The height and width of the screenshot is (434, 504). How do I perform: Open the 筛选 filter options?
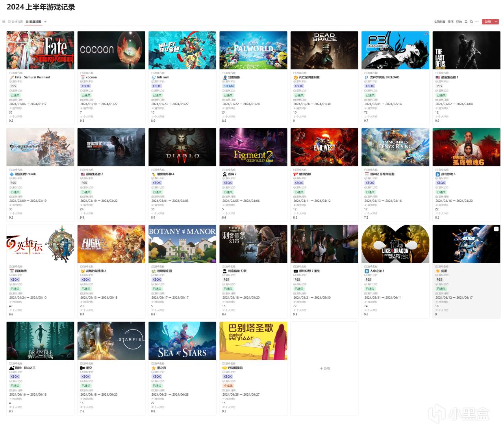(459, 22)
